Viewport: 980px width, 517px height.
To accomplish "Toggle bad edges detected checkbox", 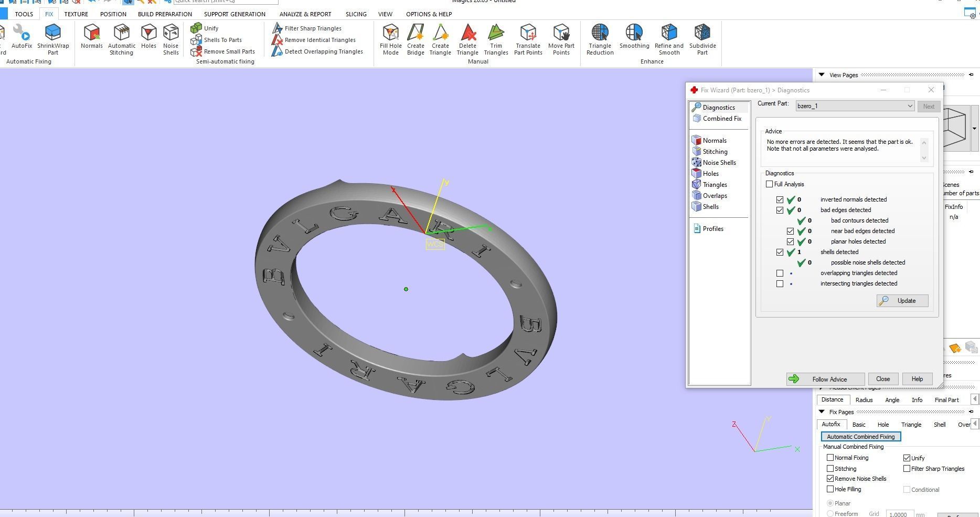I will (x=780, y=210).
